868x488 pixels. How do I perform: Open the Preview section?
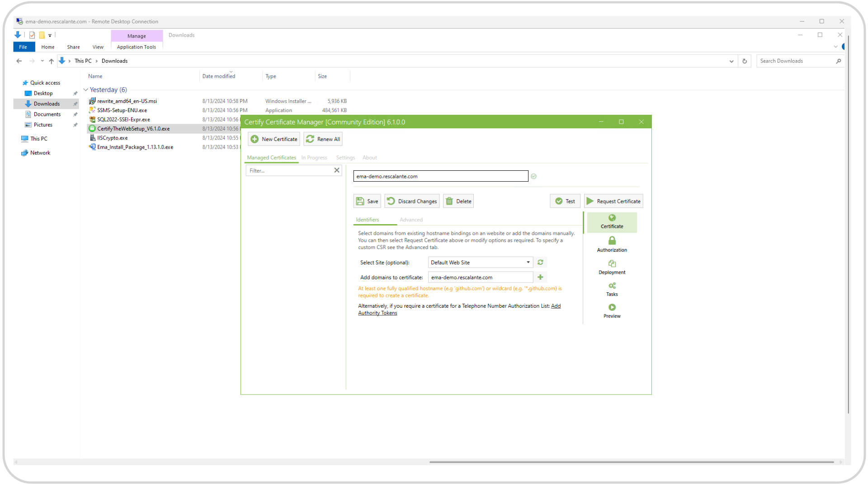[612, 311]
